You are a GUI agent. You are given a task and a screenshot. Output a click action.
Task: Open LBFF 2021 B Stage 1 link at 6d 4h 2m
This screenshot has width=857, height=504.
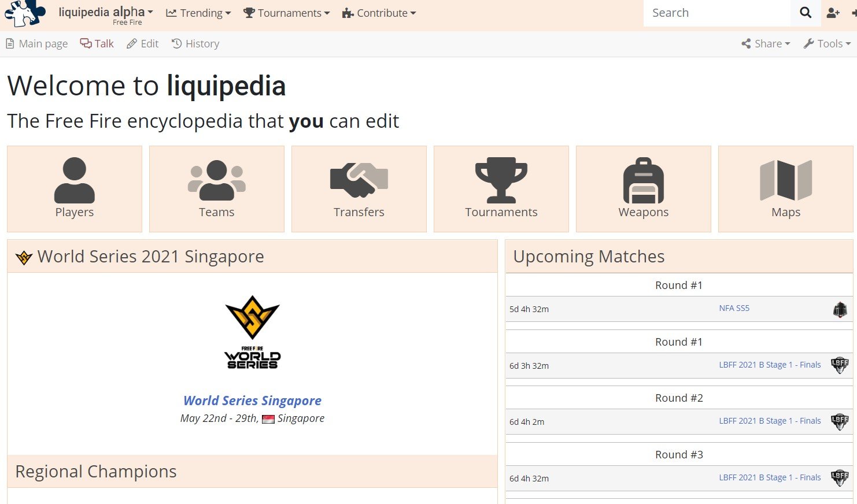point(770,421)
